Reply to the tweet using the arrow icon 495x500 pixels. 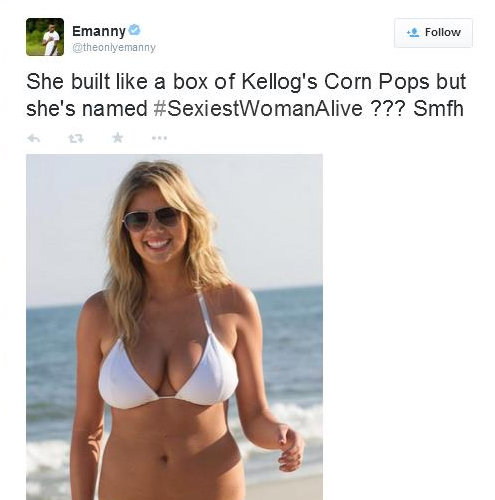click(x=34, y=138)
